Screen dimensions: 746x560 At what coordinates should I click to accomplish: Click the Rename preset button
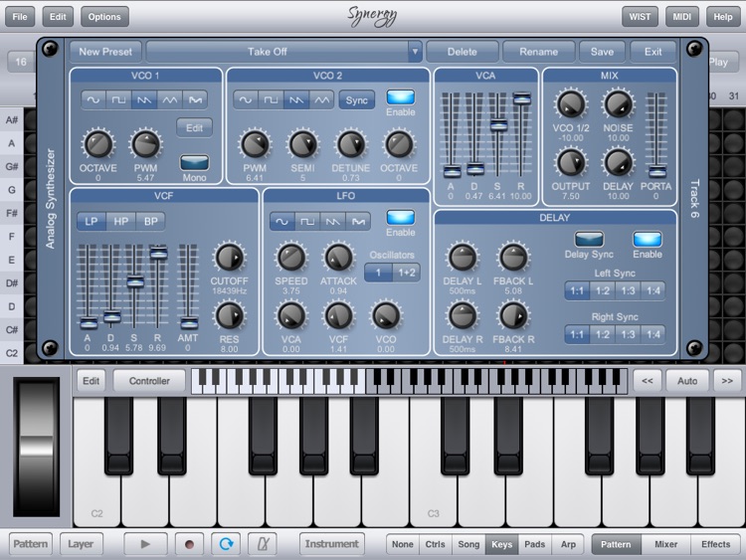pyautogui.click(x=538, y=52)
